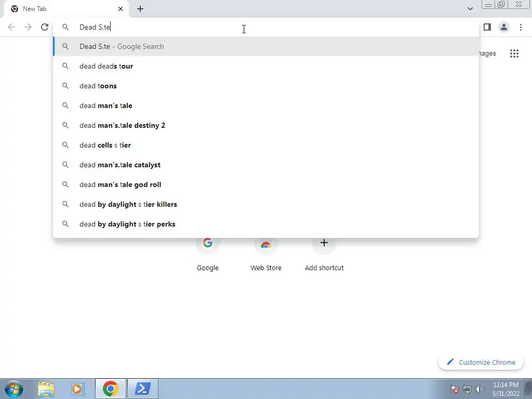Reload the page with the refresh icon

(45, 27)
